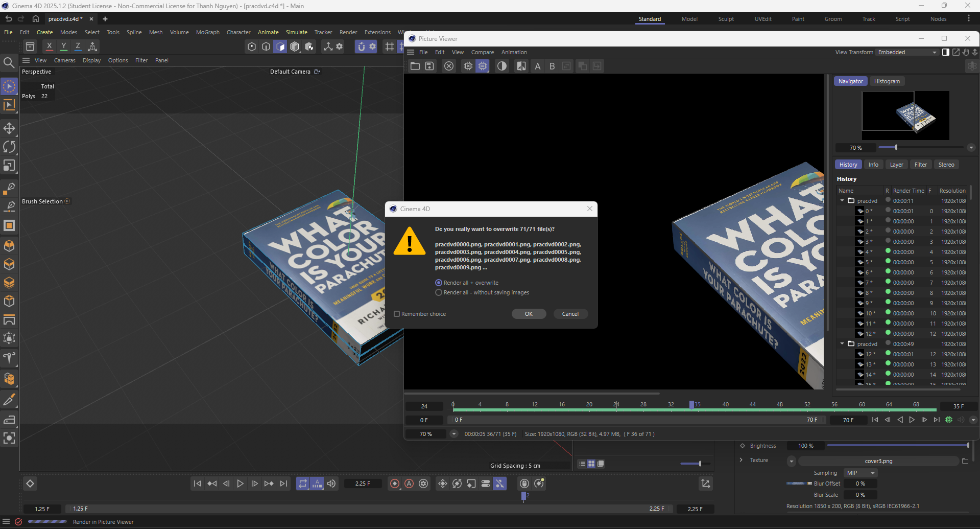The width and height of the screenshot is (980, 529).
Task: Select the Rotate tool
Action: [x=9, y=147]
